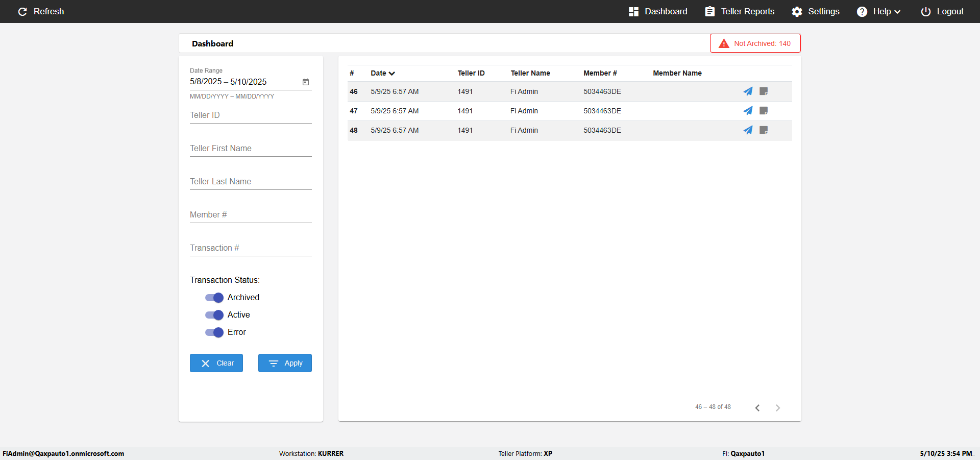Click Teller Platform: XP status text
Image resolution: width=980 pixels, height=460 pixels.
click(525, 453)
